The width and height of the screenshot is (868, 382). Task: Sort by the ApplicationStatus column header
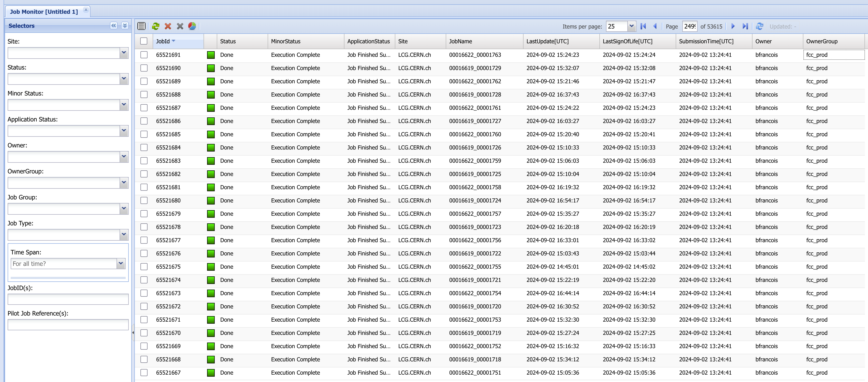pyautogui.click(x=369, y=41)
